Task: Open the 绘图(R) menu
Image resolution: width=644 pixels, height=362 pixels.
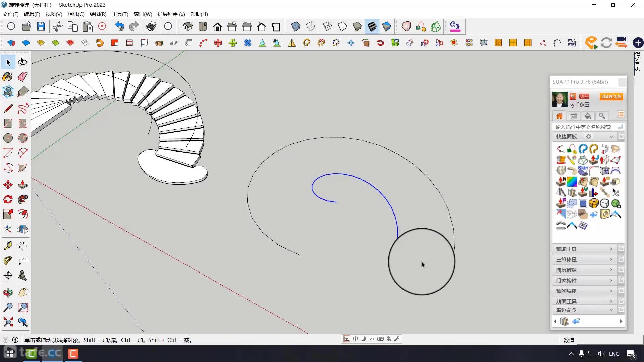Action: pyautogui.click(x=98, y=14)
